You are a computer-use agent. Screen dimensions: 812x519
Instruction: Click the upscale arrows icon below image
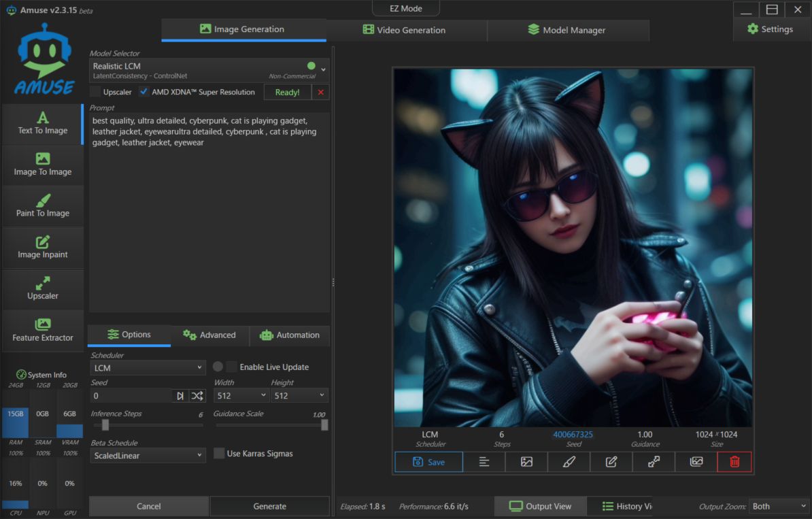click(654, 462)
